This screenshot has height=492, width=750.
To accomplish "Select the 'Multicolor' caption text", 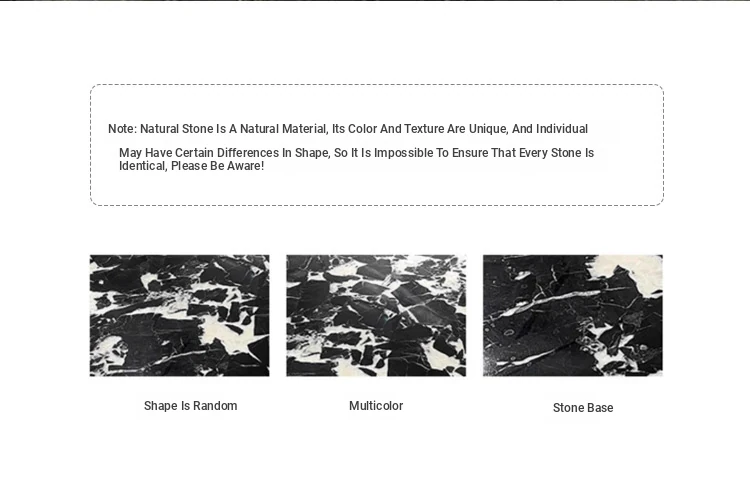I will [376, 406].
